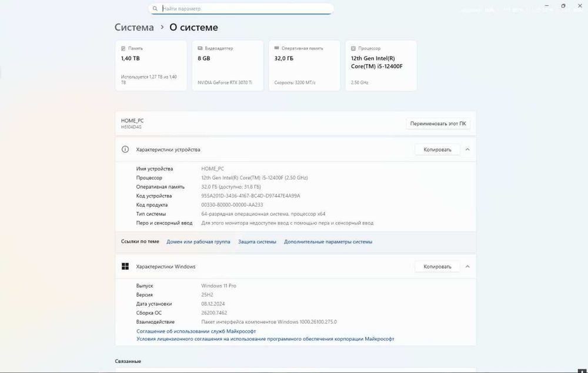
Task: Minimize the Settings window
Action: point(547,6)
